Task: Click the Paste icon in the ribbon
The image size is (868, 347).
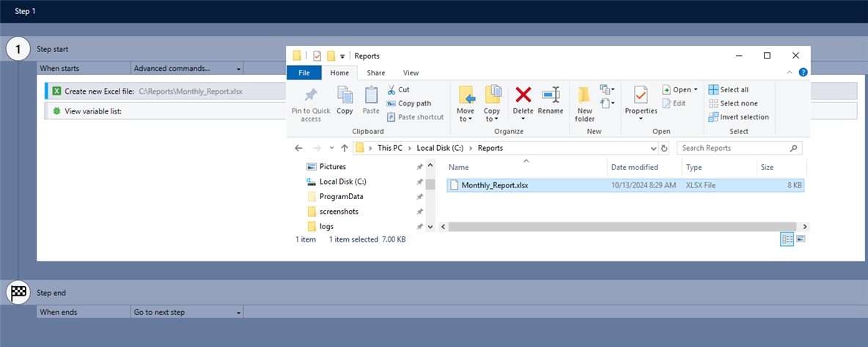Action: pos(371,95)
